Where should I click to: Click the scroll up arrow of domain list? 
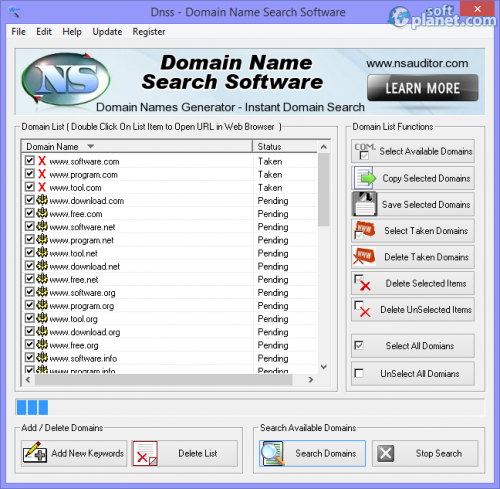click(x=323, y=147)
